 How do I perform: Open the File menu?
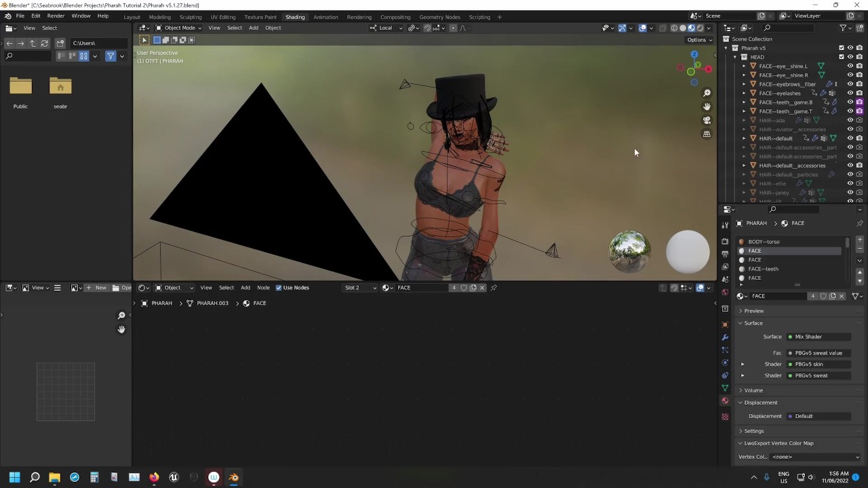coord(20,16)
